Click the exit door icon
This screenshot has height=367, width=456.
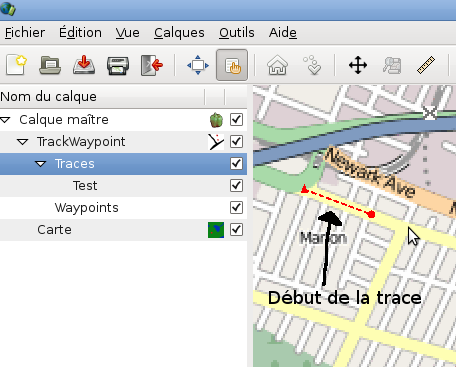pos(152,65)
